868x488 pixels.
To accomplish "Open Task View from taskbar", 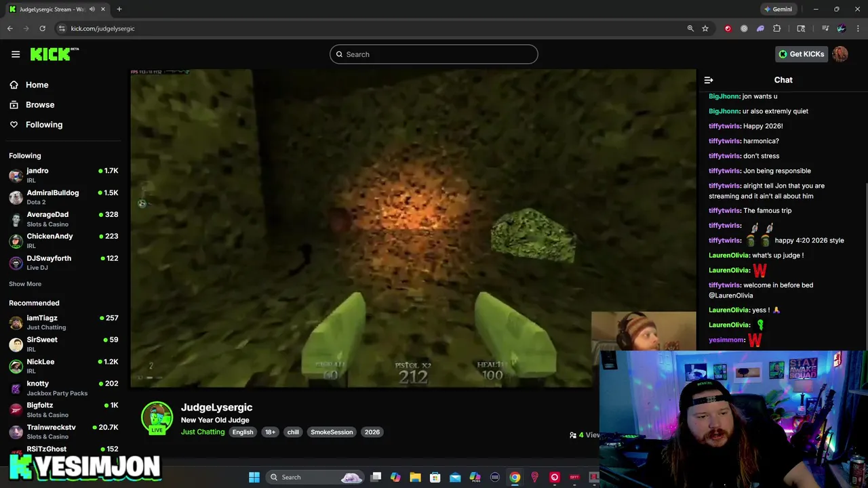I will (x=376, y=477).
